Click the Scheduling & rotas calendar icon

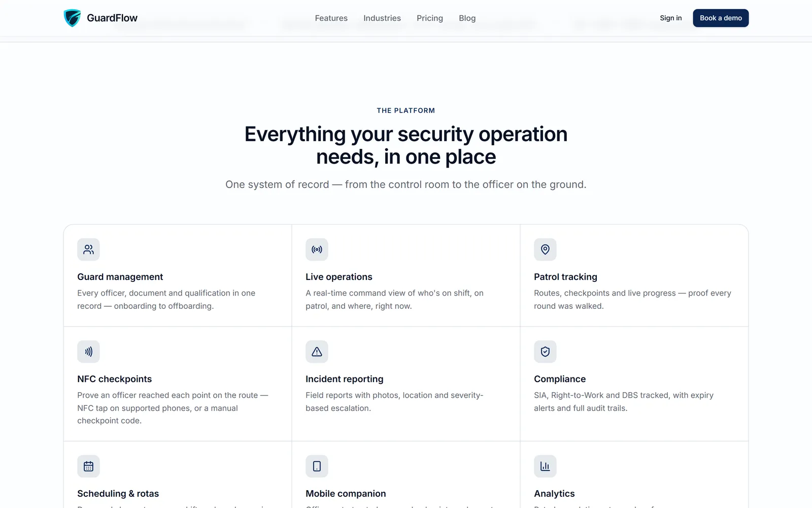88,466
